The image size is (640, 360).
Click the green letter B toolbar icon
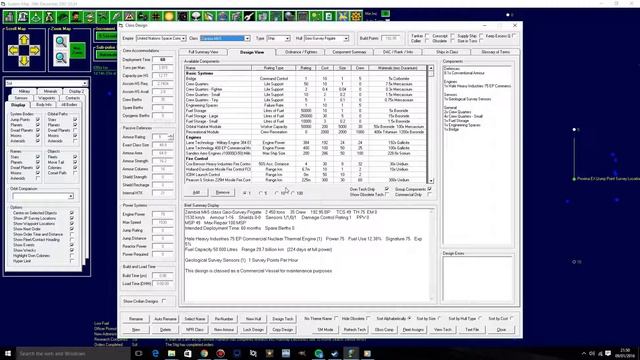click(329, 17)
